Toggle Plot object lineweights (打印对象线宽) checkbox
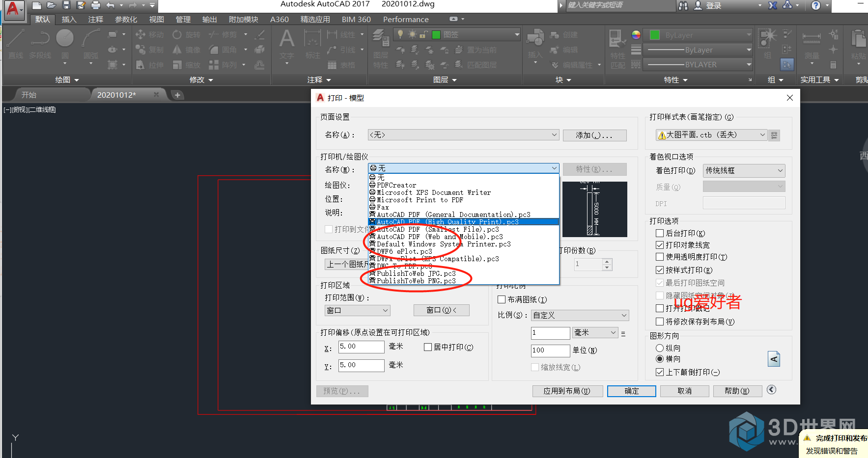868x458 pixels. pyautogui.click(x=660, y=245)
